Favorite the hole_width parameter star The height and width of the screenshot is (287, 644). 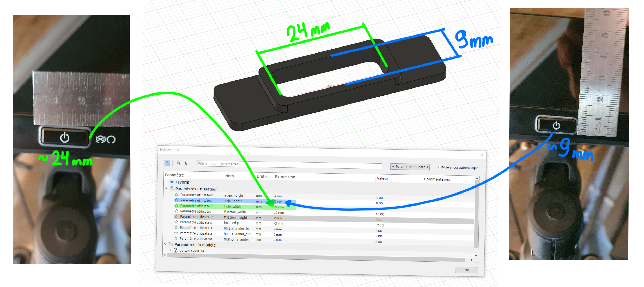tap(177, 206)
